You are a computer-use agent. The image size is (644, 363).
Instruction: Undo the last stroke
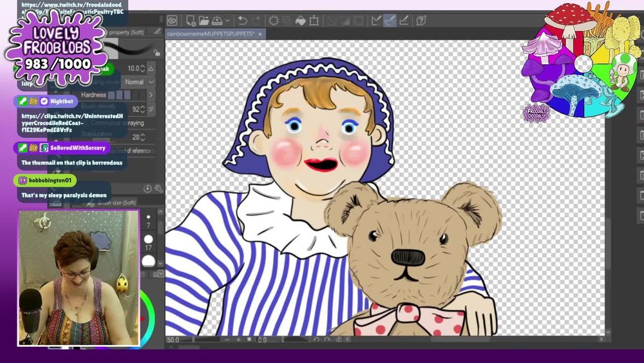(242, 21)
